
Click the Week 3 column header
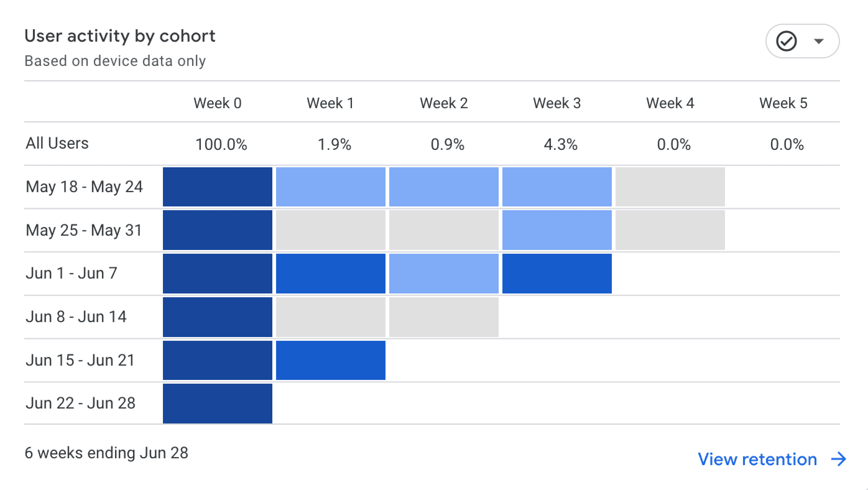[x=557, y=103]
